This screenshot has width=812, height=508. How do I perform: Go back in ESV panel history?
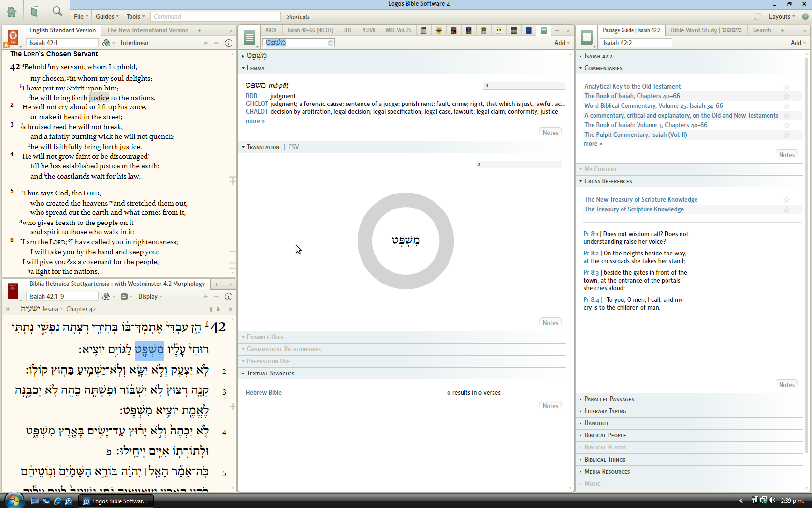coord(206,43)
